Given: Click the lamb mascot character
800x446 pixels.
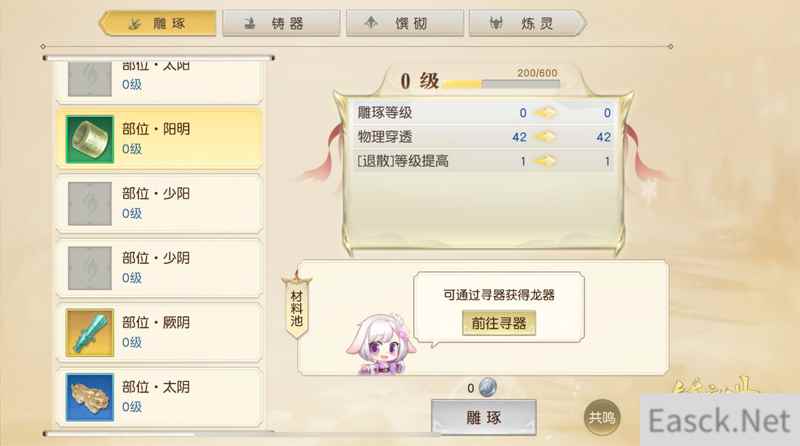Looking at the screenshot, I should click(382, 344).
